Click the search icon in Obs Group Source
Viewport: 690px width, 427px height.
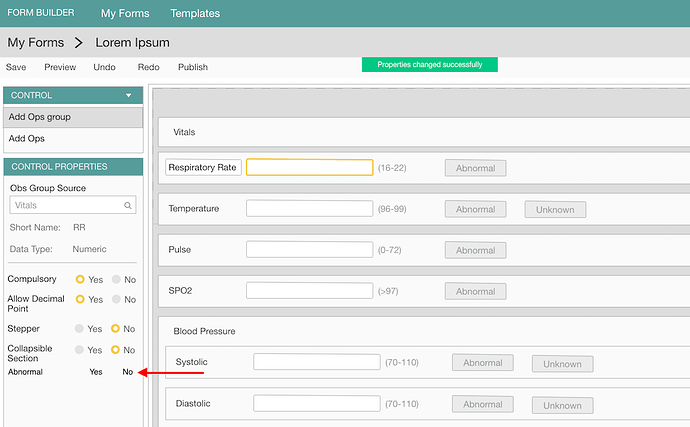pyautogui.click(x=128, y=206)
